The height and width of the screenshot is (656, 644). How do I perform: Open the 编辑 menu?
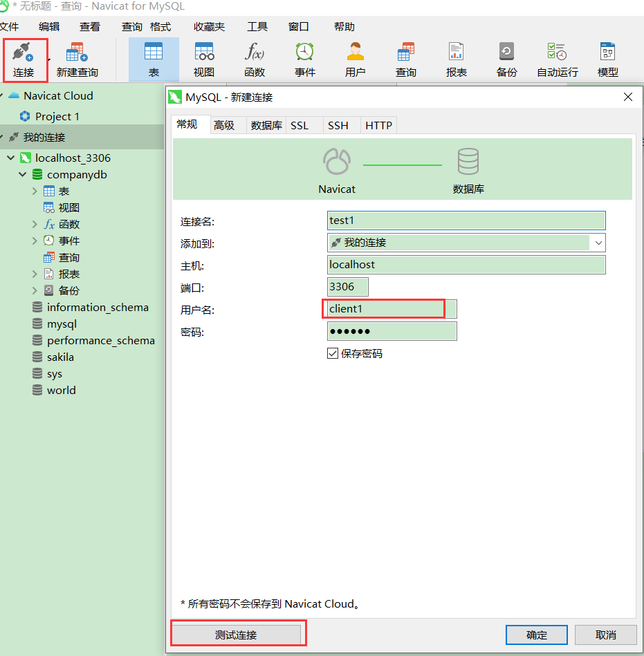(49, 27)
